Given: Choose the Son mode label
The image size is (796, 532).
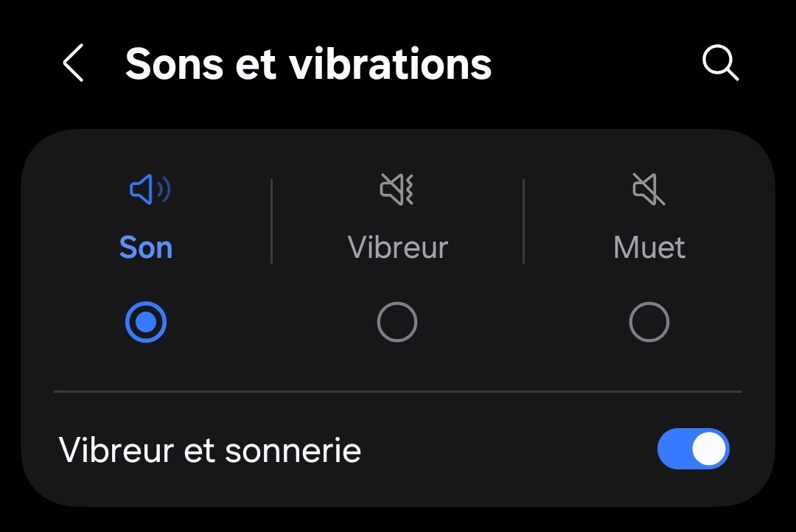Looking at the screenshot, I should [x=146, y=248].
